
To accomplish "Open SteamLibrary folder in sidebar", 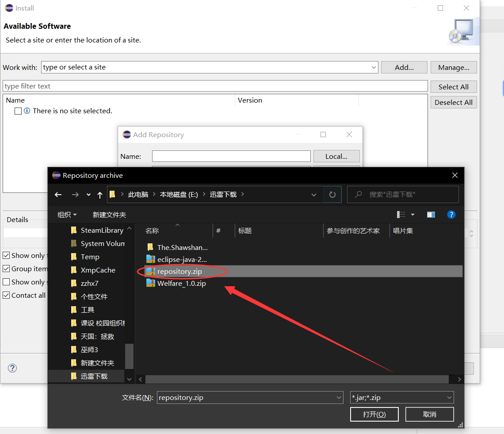I will (x=97, y=230).
